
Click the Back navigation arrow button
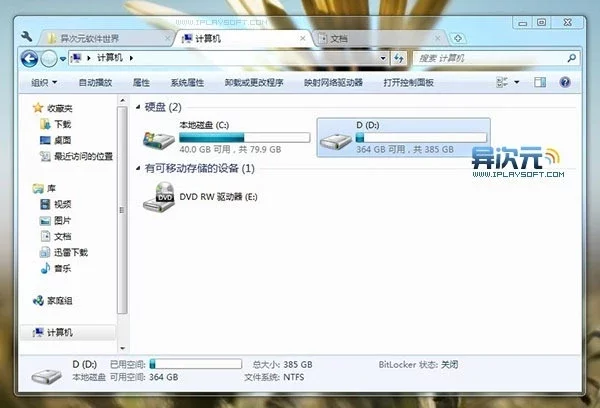(x=29, y=59)
